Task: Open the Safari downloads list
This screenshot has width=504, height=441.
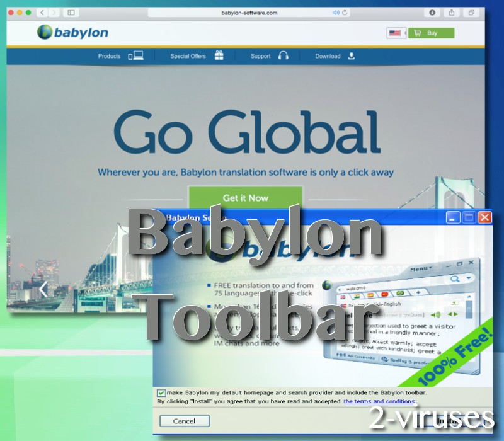Action: [432, 13]
